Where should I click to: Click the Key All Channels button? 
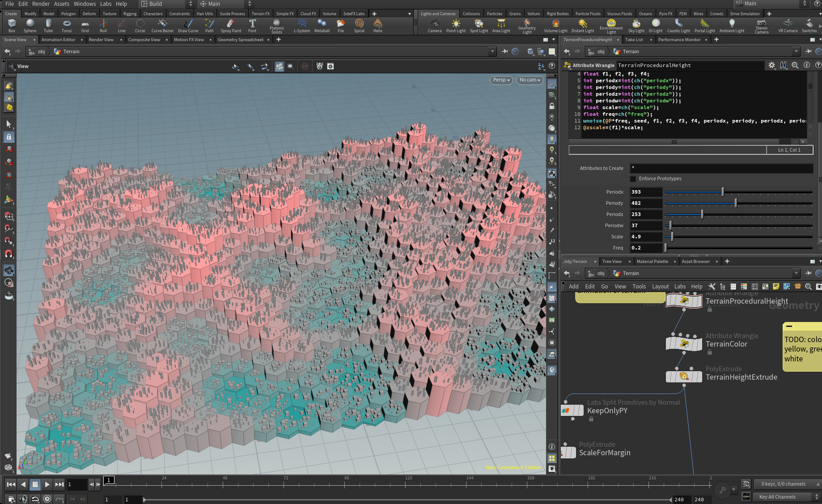pos(777,497)
